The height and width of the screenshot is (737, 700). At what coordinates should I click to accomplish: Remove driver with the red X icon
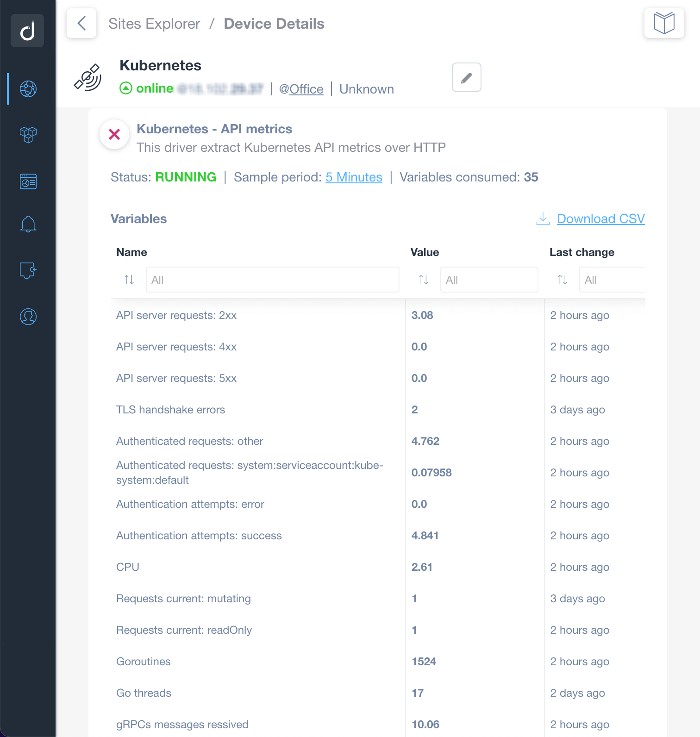pyautogui.click(x=114, y=134)
